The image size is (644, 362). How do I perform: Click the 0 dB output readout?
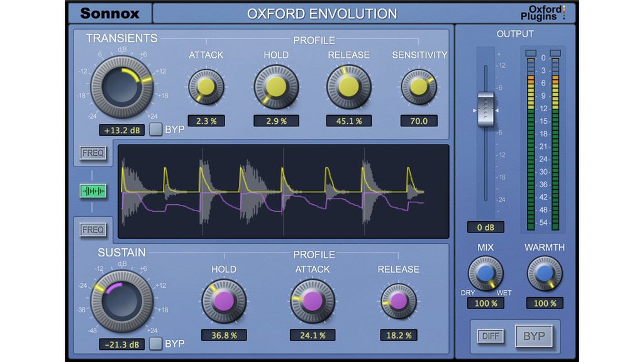(x=485, y=228)
